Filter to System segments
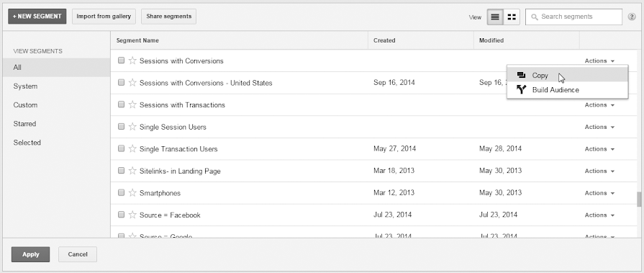Image resolution: width=644 pixels, height=273 pixels. (x=56, y=86)
